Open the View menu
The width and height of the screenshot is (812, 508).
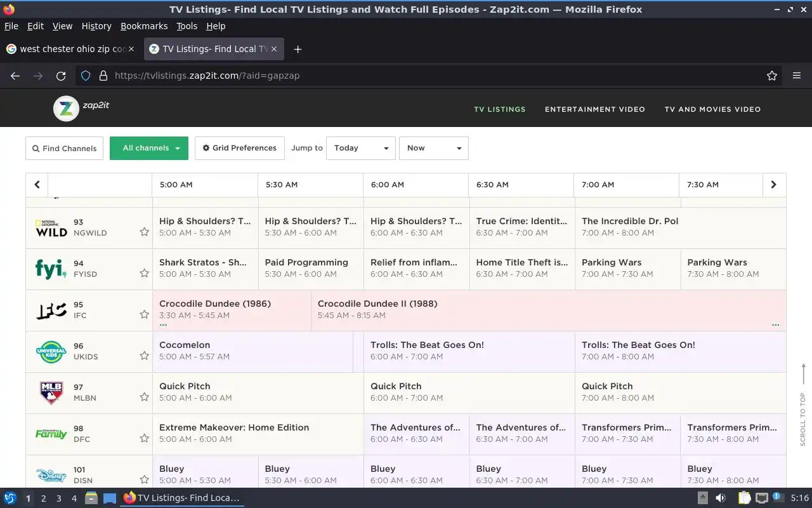click(x=62, y=26)
